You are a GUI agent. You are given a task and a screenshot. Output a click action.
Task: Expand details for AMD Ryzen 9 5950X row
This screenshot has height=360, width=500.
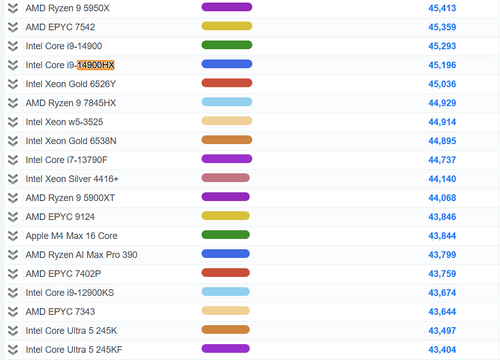pyautogui.click(x=13, y=8)
